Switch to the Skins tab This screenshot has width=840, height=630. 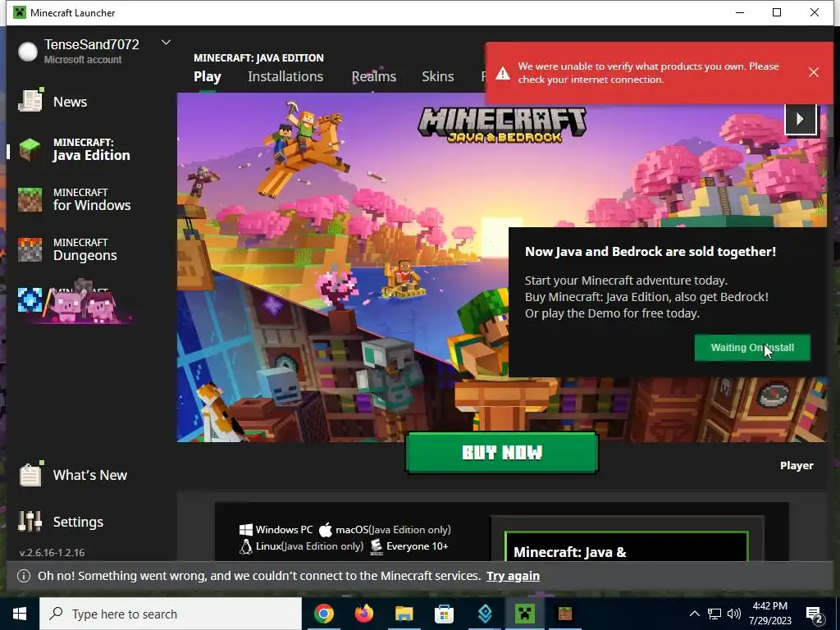click(438, 76)
